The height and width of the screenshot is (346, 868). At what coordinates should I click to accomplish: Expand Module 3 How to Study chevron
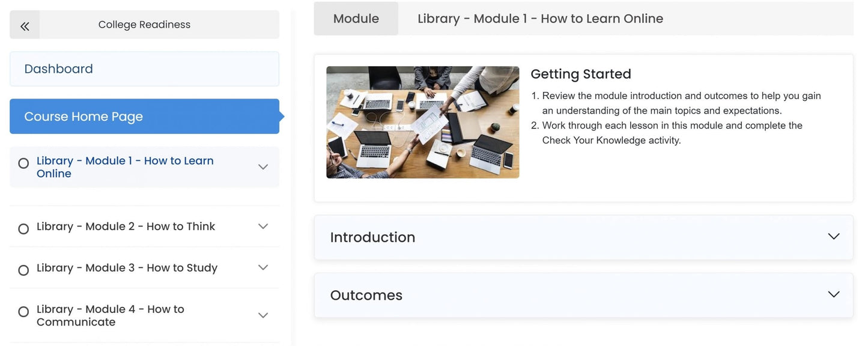pos(263,268)
